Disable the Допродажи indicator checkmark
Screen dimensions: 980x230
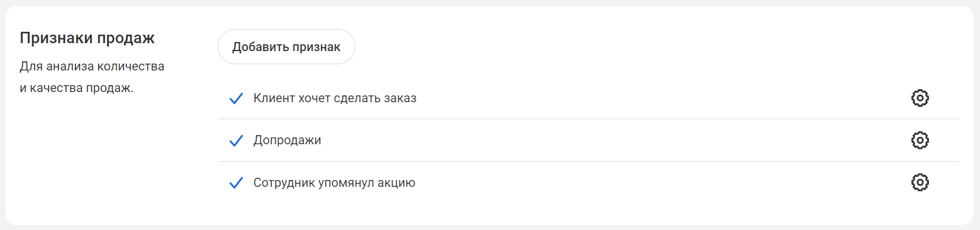(x=236, y=140)
